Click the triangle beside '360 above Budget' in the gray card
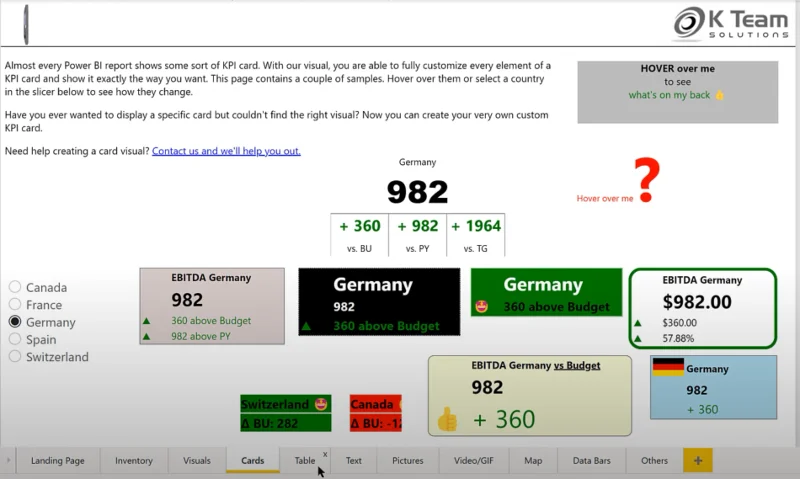The height and width of the screenshot is (479, 800). [146, 321]
